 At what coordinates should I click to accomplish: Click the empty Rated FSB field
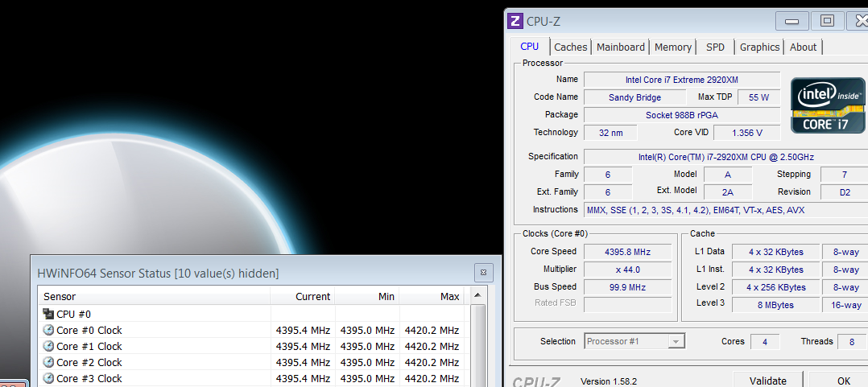[628, 305]
